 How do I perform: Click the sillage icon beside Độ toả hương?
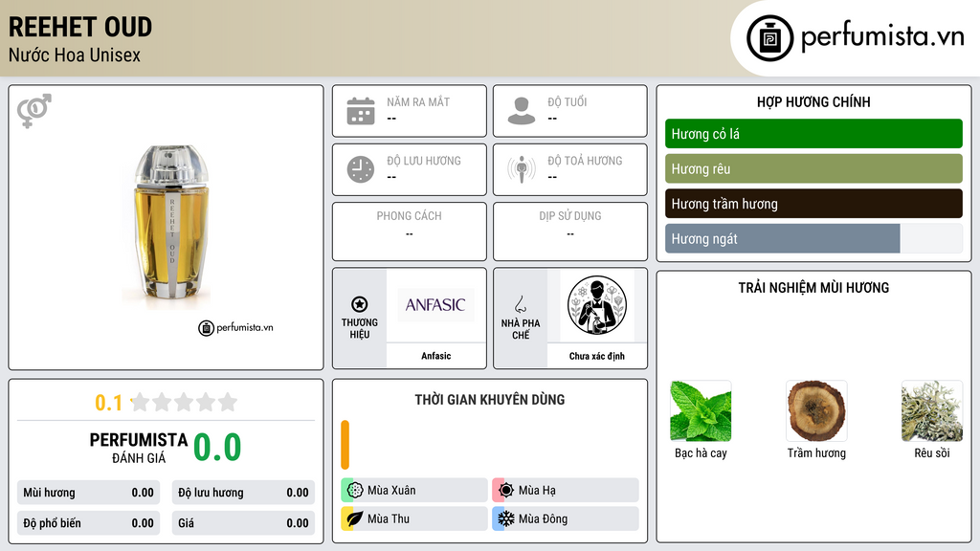pos(522,169)
